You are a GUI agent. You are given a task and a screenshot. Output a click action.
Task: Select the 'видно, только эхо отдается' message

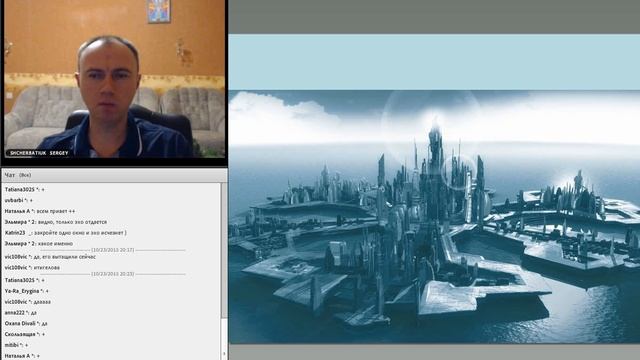click(56, 222)
